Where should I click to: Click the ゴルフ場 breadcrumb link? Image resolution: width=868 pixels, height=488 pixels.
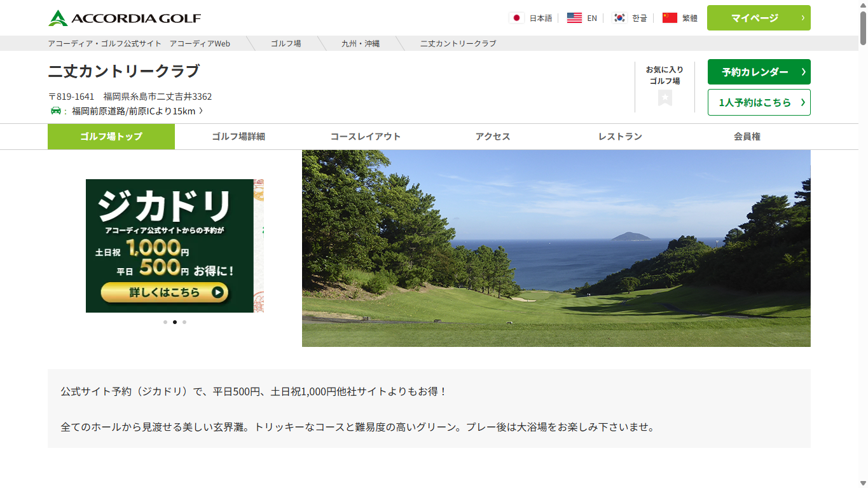[x=286, y=43]
